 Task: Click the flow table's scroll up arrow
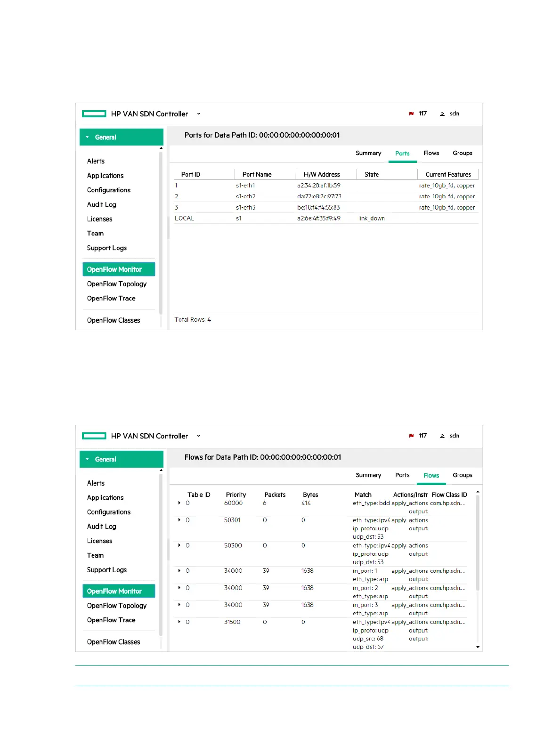(x=478, y=492)
